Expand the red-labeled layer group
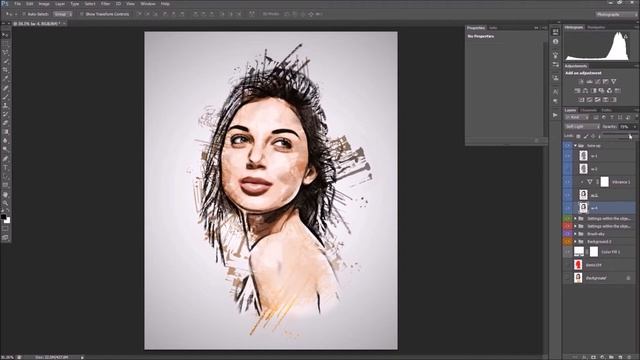 [576, 226]
